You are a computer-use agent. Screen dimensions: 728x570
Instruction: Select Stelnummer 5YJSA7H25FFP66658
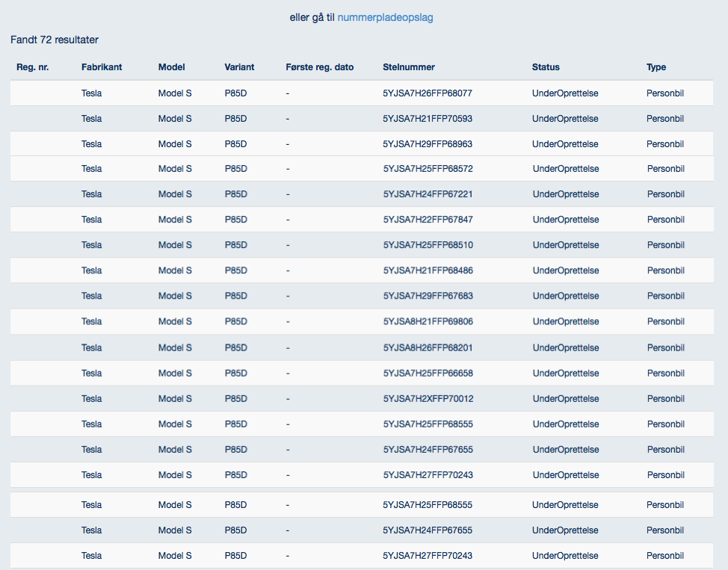[428, 374]
